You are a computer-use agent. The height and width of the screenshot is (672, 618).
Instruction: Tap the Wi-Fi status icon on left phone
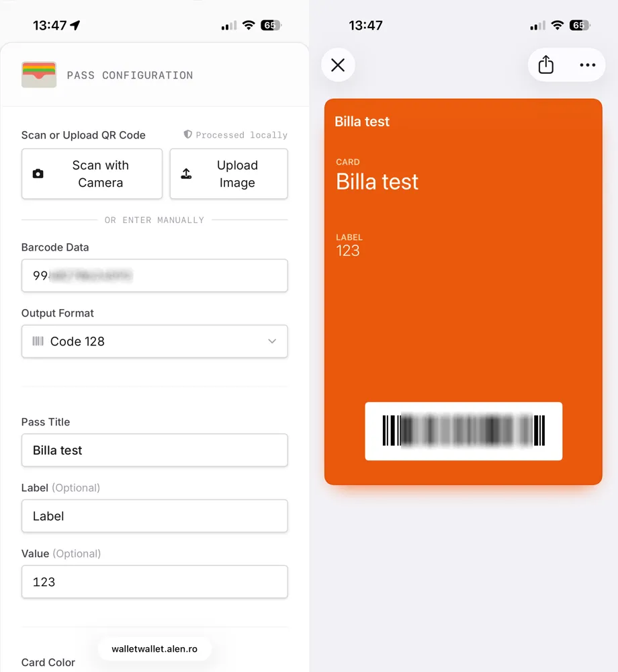click(249, 26)
